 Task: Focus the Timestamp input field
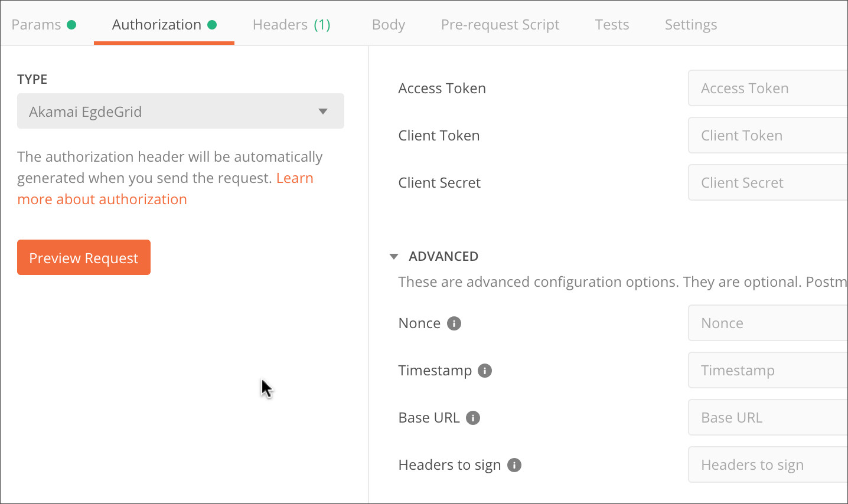(768, 370)
